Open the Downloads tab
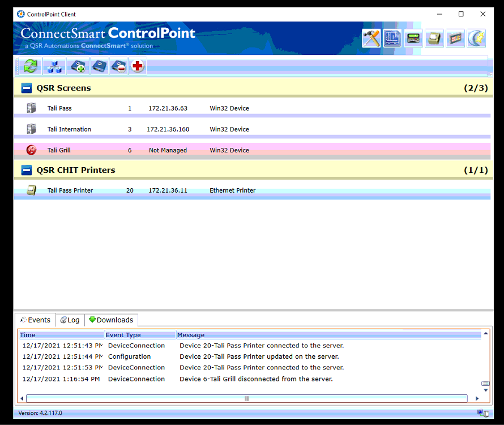The image size is (504, 425). point(111,320)
